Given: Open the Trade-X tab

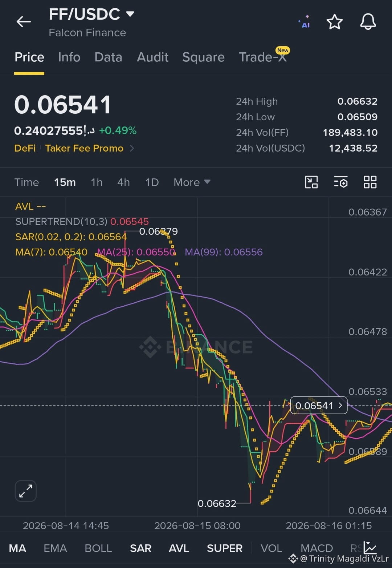Looking at the screenshot, I should click(x=263, y=57).
